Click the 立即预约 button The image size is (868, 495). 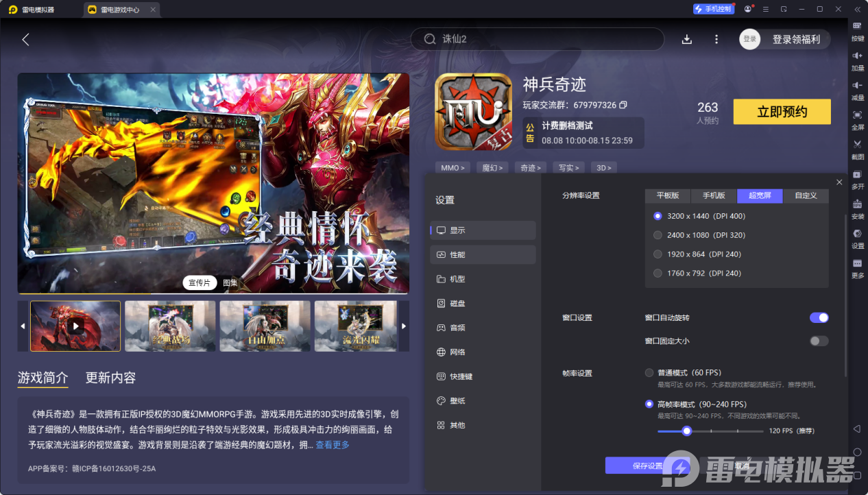click(x=782, y=112)
